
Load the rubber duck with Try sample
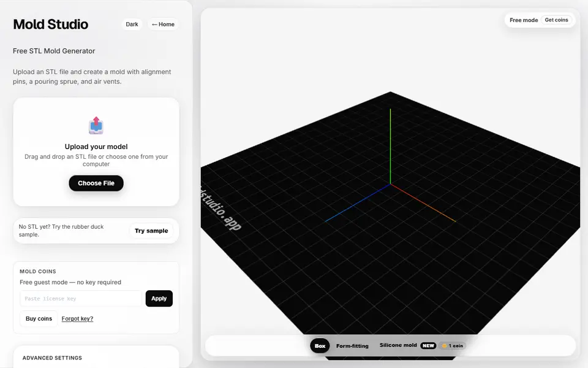pos(151,231)
